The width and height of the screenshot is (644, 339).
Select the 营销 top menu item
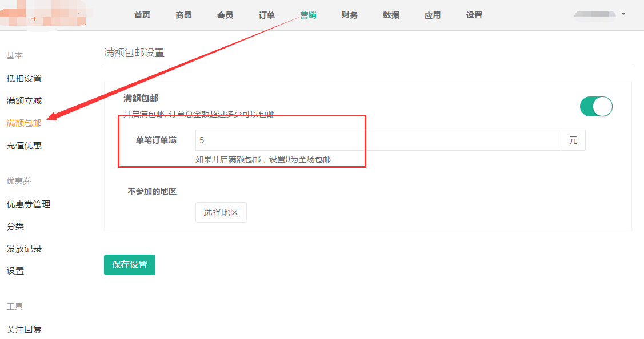tap(308, 15)
